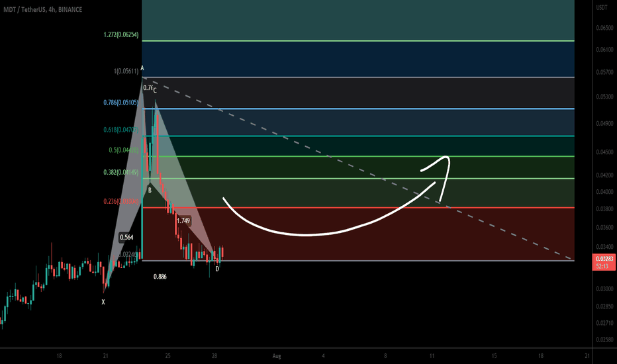Click pattern point label X
617x364 pixels.
[103, 302]
